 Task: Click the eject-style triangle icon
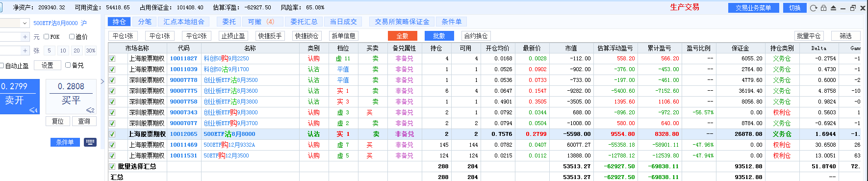(x=833, y=8)
